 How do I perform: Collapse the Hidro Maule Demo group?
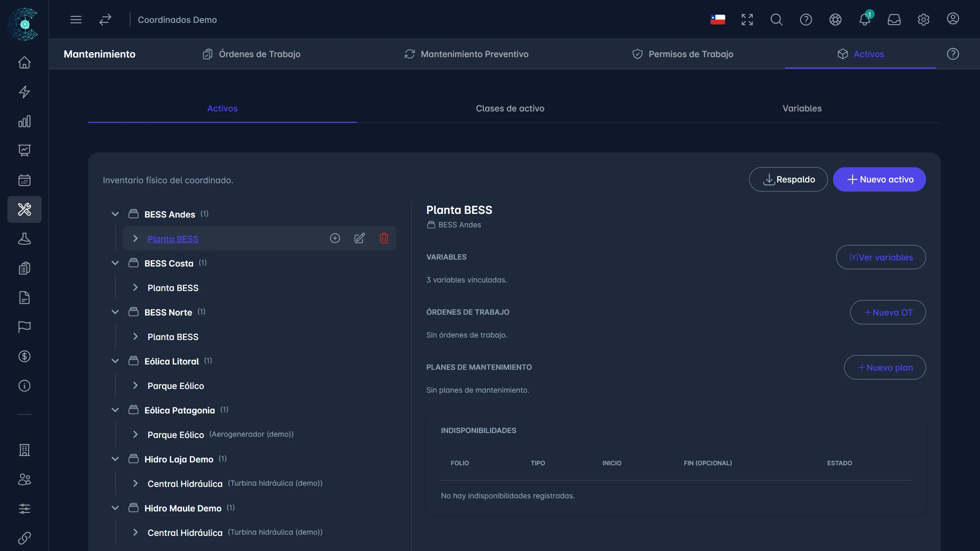pos(115,508)
